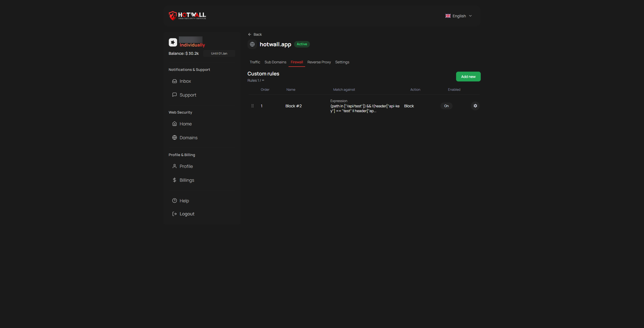
Task: Click the Logout arrow icon
Action: click(175, 214)
